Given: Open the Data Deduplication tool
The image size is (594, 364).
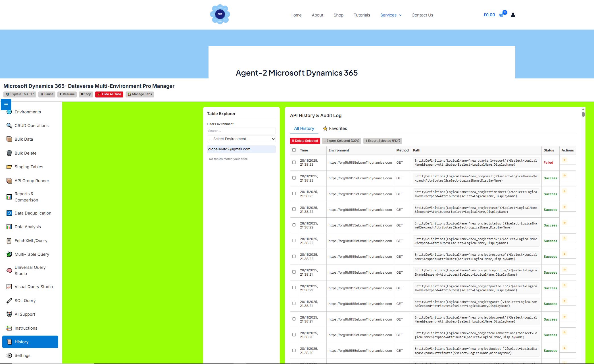Looking at the screenshot, I should point(33,213).
